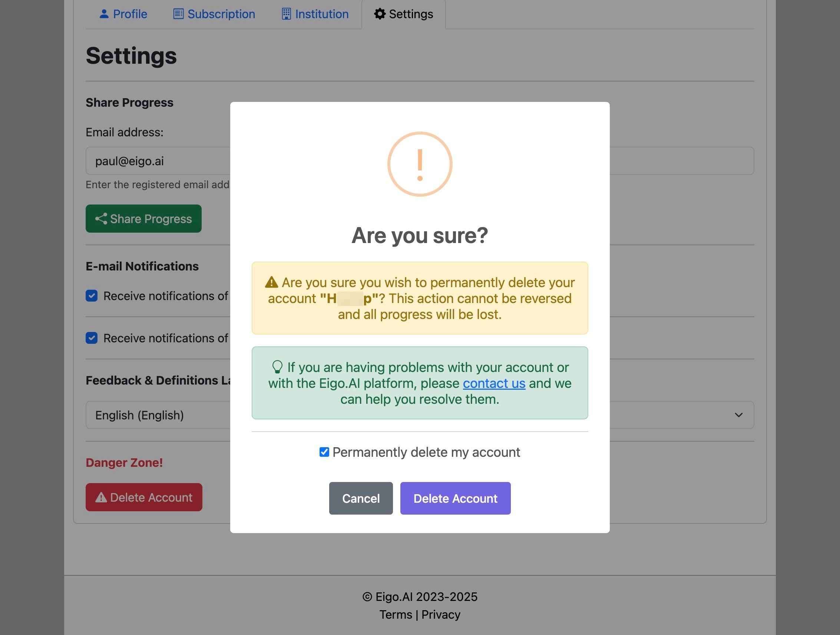
Task: Open the English (English) language selector
Action: click(x=420, y=415)
